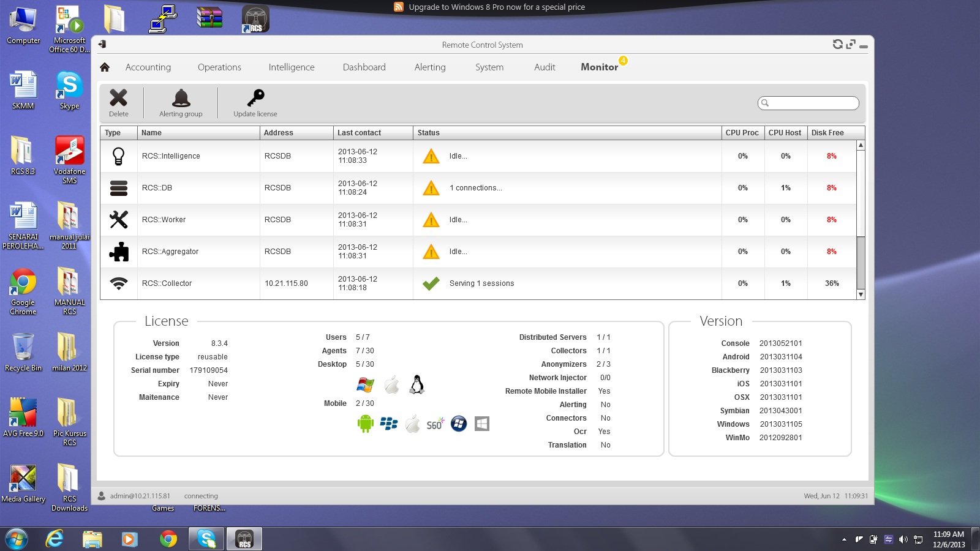Click the logout icon left of title

102,44
